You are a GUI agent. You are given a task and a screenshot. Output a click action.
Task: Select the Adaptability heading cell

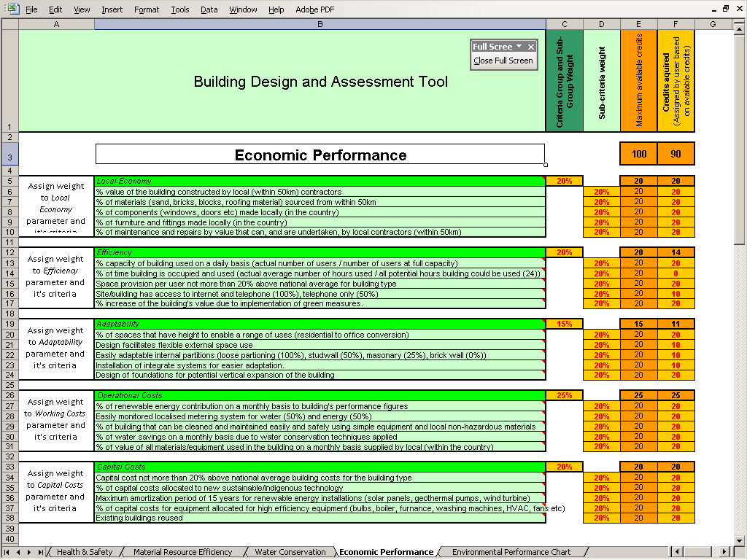tap(320, 324)
